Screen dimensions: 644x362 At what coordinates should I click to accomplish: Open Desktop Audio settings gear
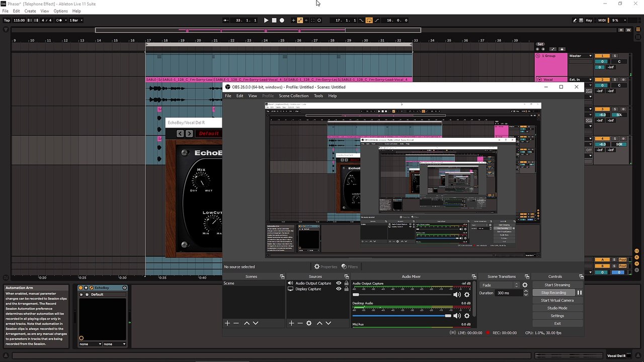click(467, 316)
